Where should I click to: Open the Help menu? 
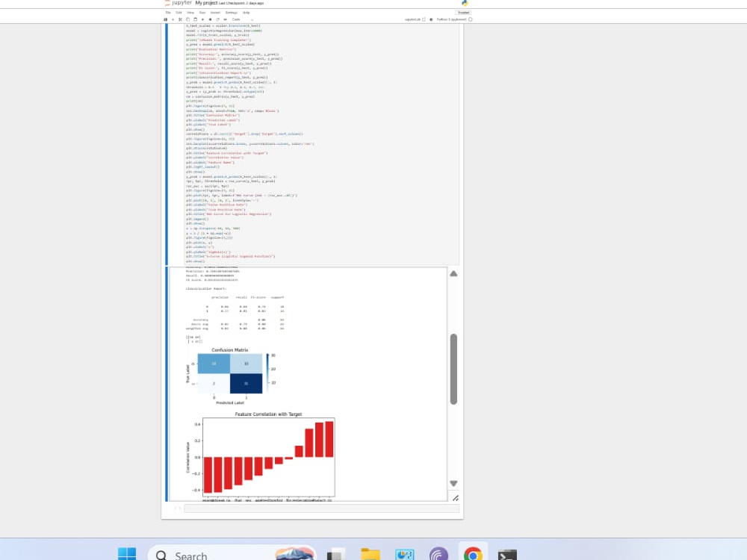tap(246, 13)
